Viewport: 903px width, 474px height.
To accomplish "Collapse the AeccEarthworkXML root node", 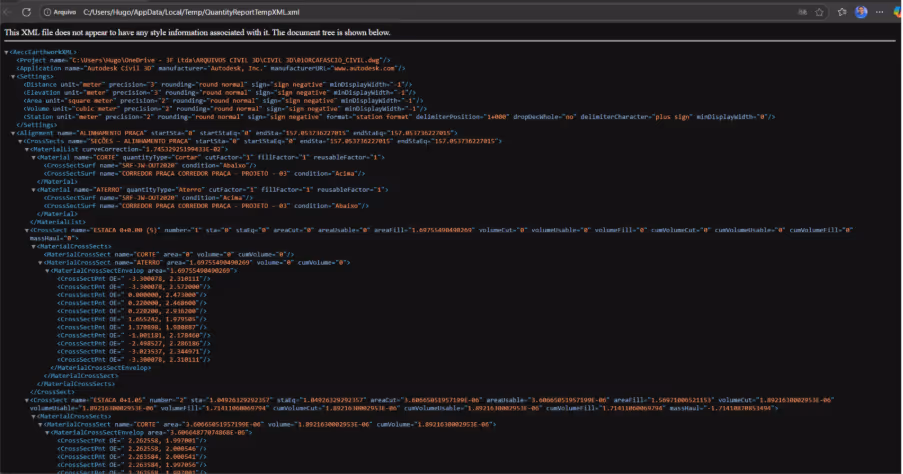I will pos(6,52).
